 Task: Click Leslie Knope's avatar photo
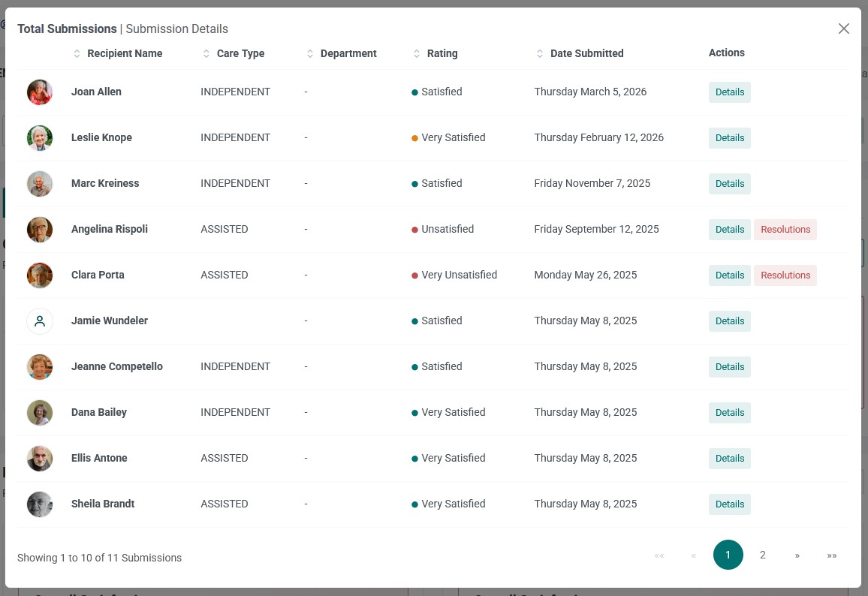point(40,138)
